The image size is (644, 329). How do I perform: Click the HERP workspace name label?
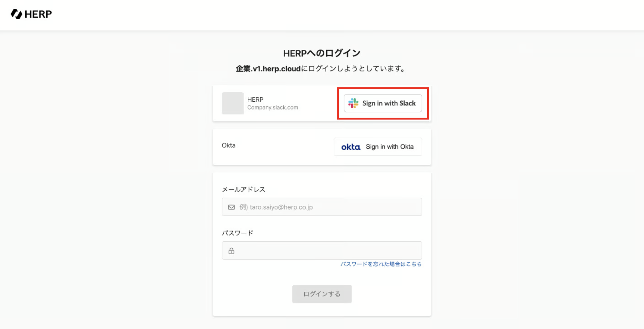coord(255,99)
